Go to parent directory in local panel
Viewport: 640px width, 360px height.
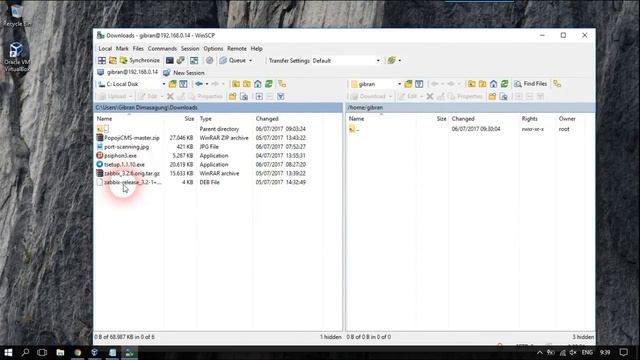point(236,84)
